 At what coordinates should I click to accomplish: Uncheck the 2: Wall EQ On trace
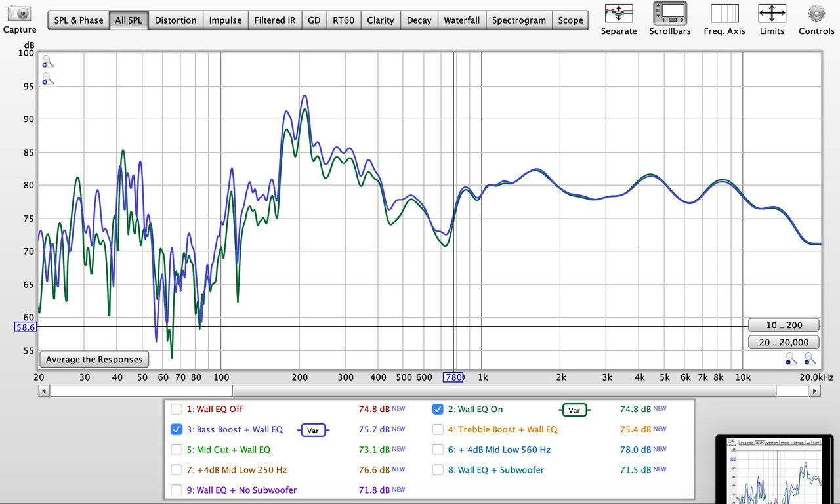point(438,409)
